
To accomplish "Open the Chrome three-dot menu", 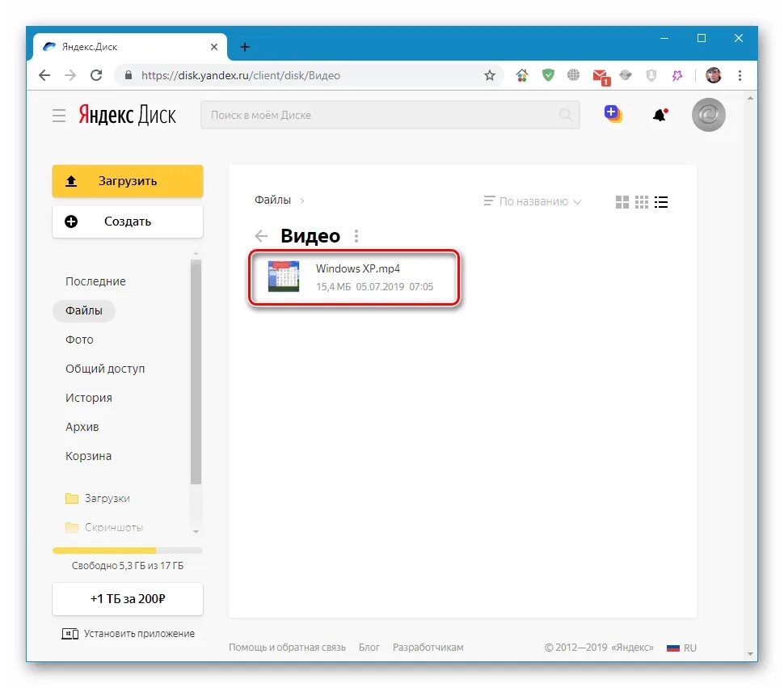I will click(740, 75).
